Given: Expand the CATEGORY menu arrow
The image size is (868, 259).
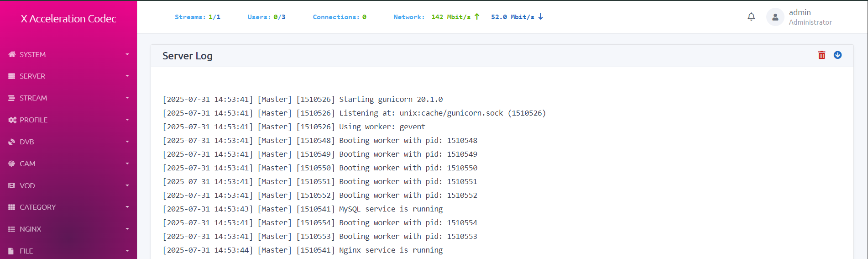Looking at the screenshot, I should (127, 207).
